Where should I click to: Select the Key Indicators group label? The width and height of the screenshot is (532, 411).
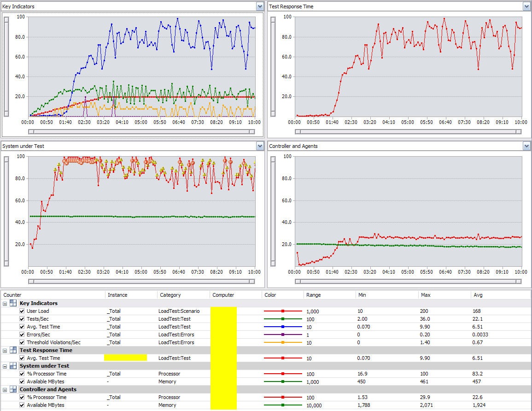coord(38,303)
